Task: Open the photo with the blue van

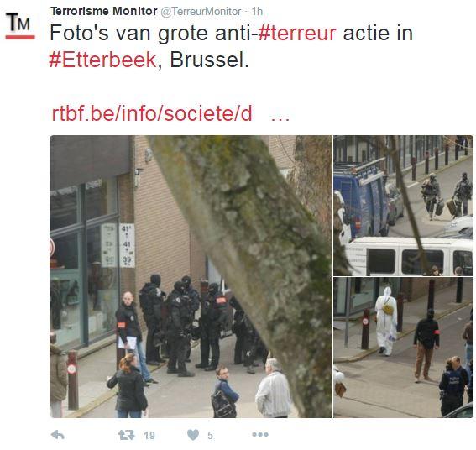Action: (404, 206)
